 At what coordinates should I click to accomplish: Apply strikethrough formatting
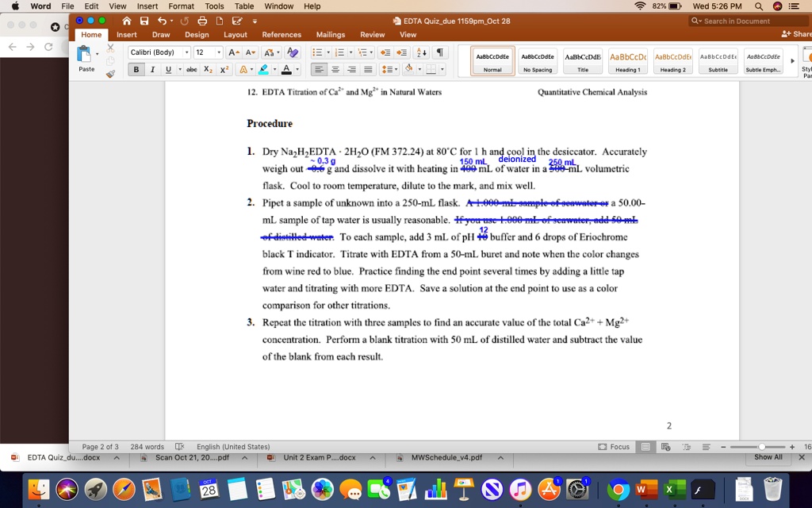(192, 69)
